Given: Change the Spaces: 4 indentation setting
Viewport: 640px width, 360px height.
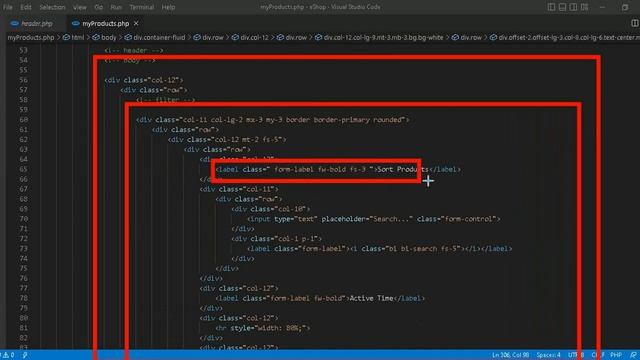Looking at the screenshot, I should click(549, 355).
